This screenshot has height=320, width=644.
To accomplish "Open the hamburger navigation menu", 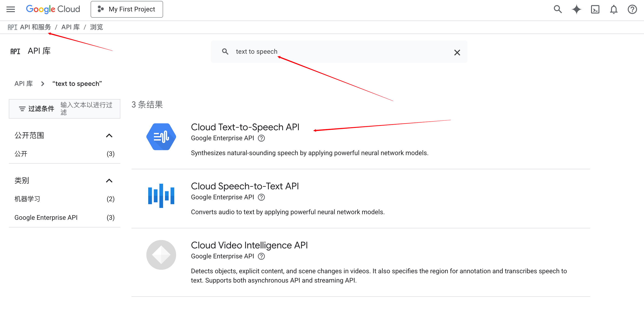I will click(x=10, y=9).
